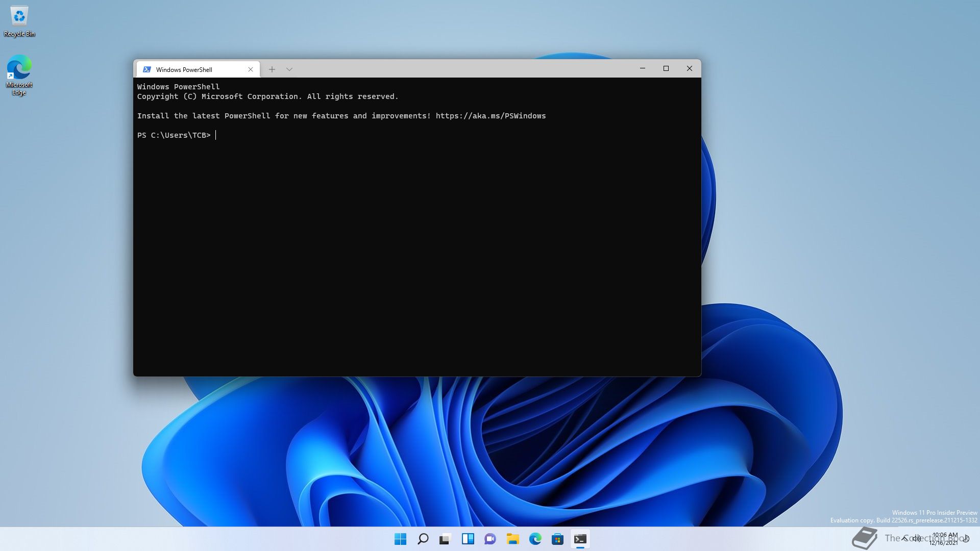
Task: Click 'Install the latest PowerShell' text
Action: coord(204,116)
